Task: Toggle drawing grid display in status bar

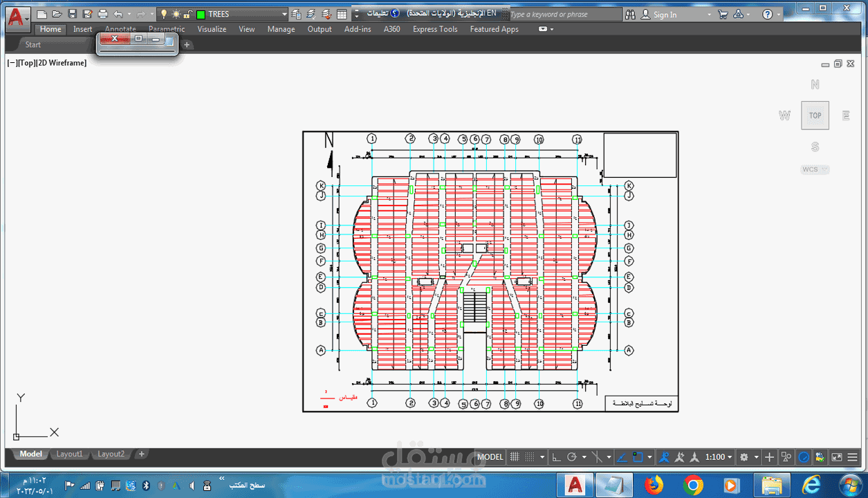Action: tap(515, 457)
